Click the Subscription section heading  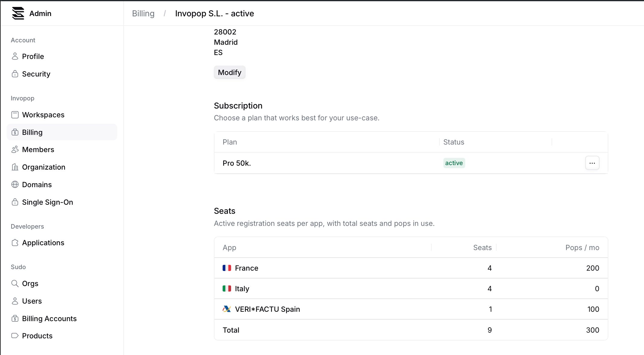pyautogui.click(x=238, y=106)
